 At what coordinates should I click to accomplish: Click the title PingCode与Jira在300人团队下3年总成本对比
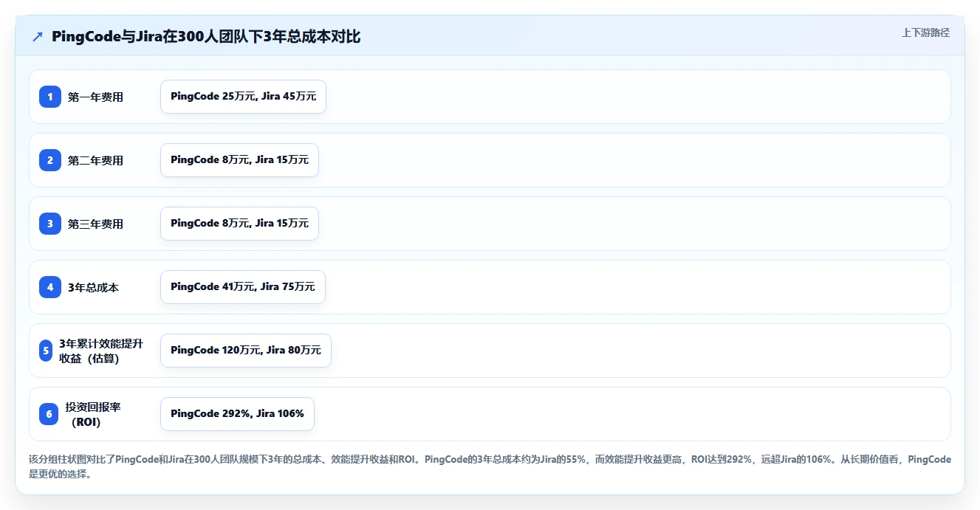pyautogui.click(x=206, y=37)
